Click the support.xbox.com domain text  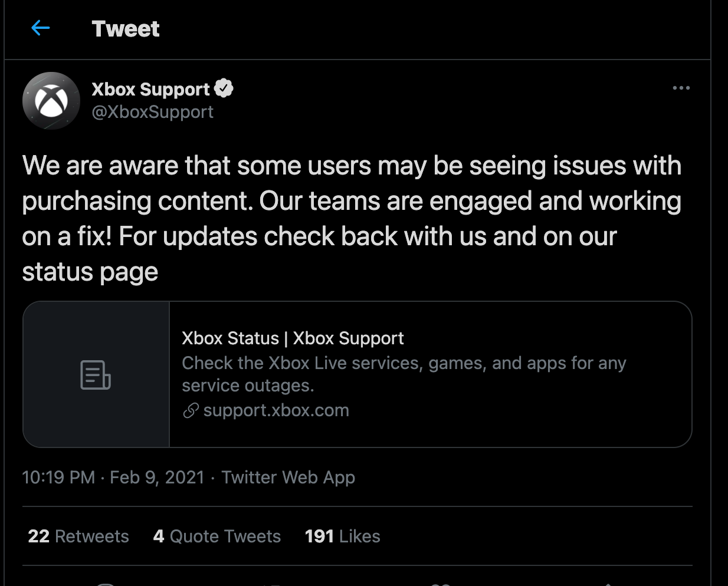click(x=276, y=410)
